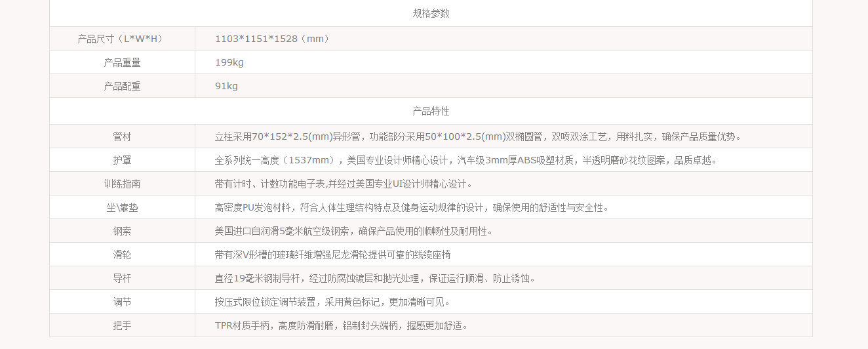The image size is (868, 349).
Task: Click the 产品特性 section header
Action: tap(431, 111)
